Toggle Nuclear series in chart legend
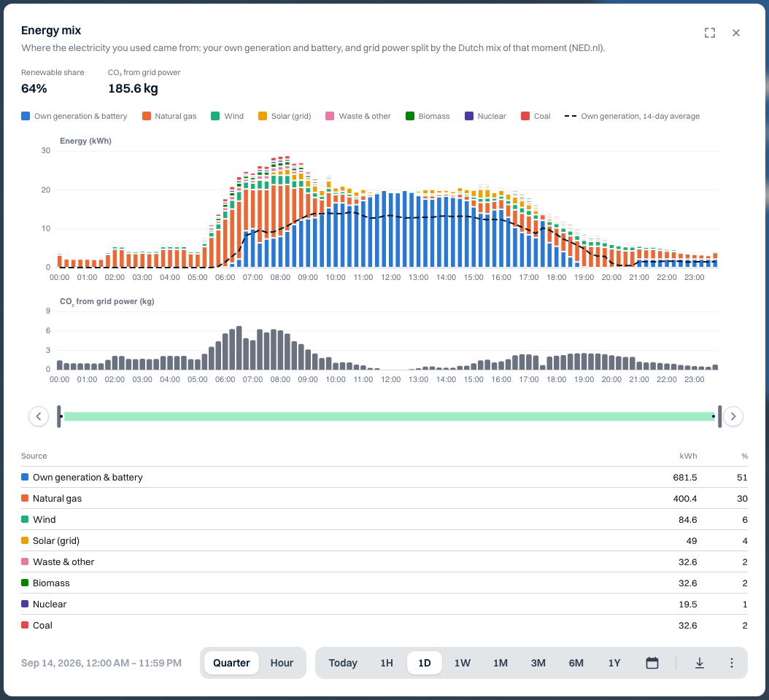 [x=485, y=116]
